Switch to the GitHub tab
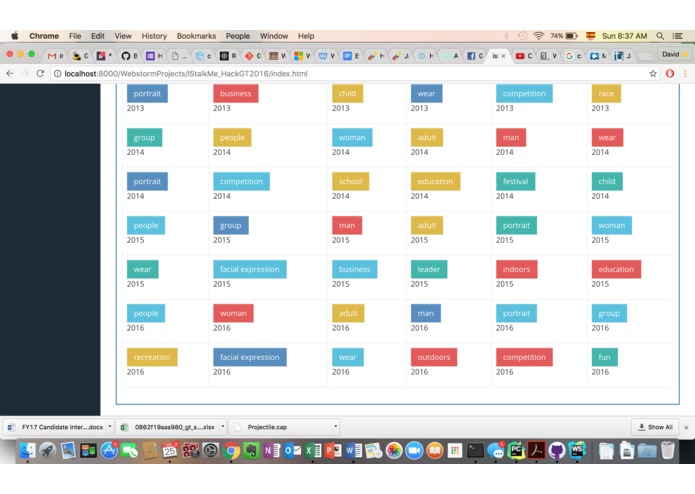 (129, 56)
